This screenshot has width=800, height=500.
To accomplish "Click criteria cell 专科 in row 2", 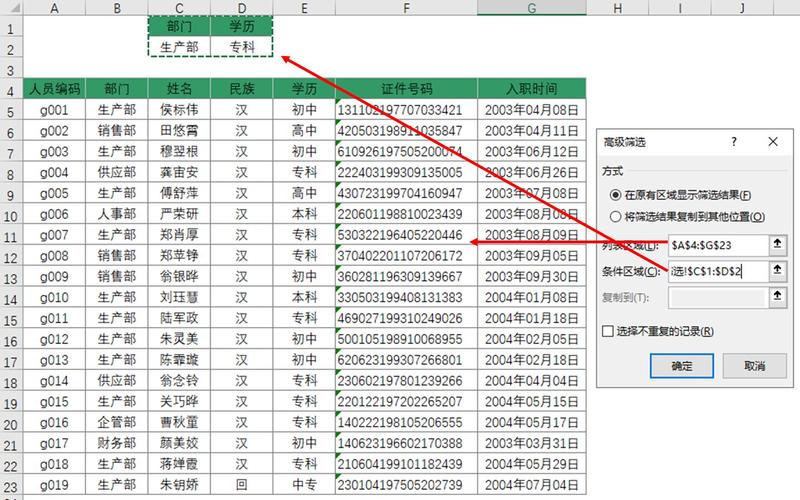I will coord(241,47).
